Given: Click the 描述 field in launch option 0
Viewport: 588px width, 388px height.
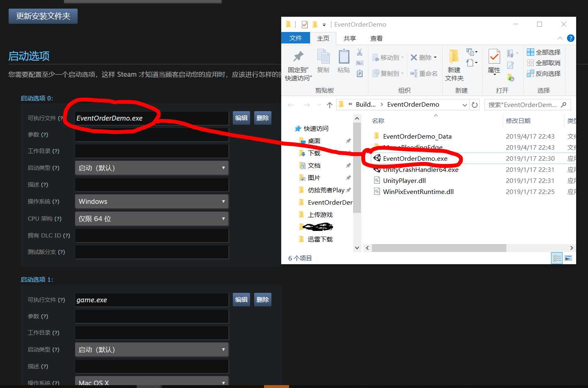Looking at the screenshot, I should pyautogui.click(x=152, y=185).
